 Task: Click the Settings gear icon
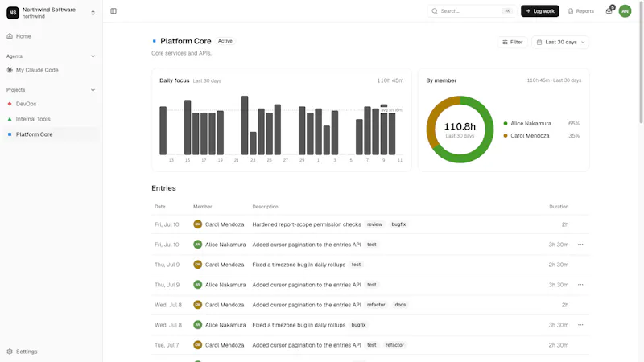tap(10, 352)
